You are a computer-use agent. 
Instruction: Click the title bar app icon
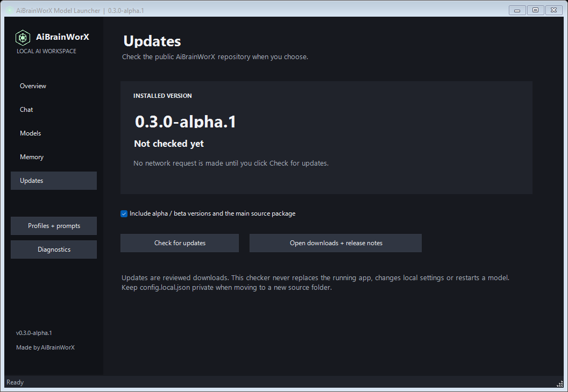pyautogui.click(x=10, y=10)
